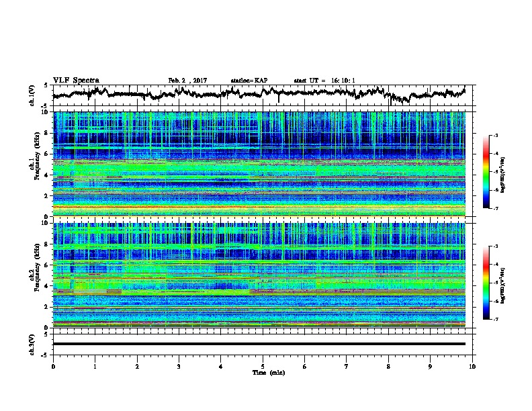The height and width of the screenshot is (411, 532).
Task: Click time axis tick label "0"
Action: (53, 367)
